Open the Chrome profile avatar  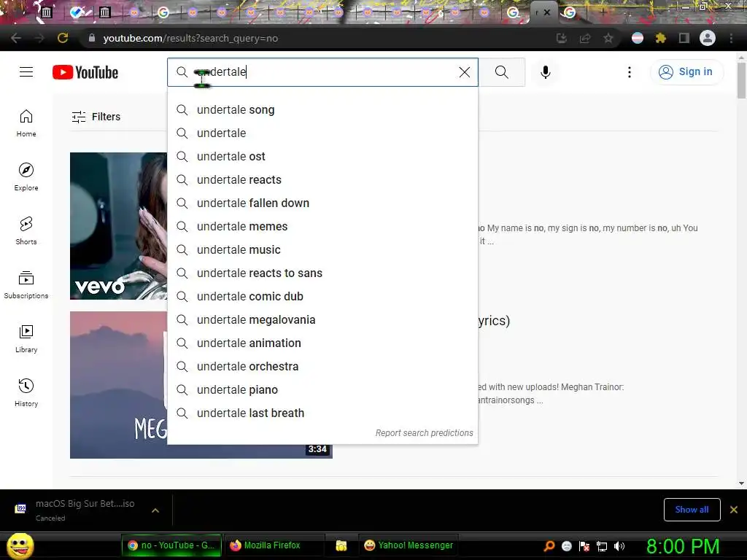pyautogui.click(x=708, y=38)
